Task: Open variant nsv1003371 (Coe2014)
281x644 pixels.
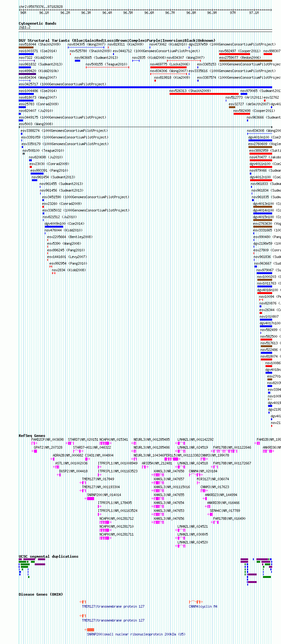Action: pyautogui.click(x=38, y=51)
